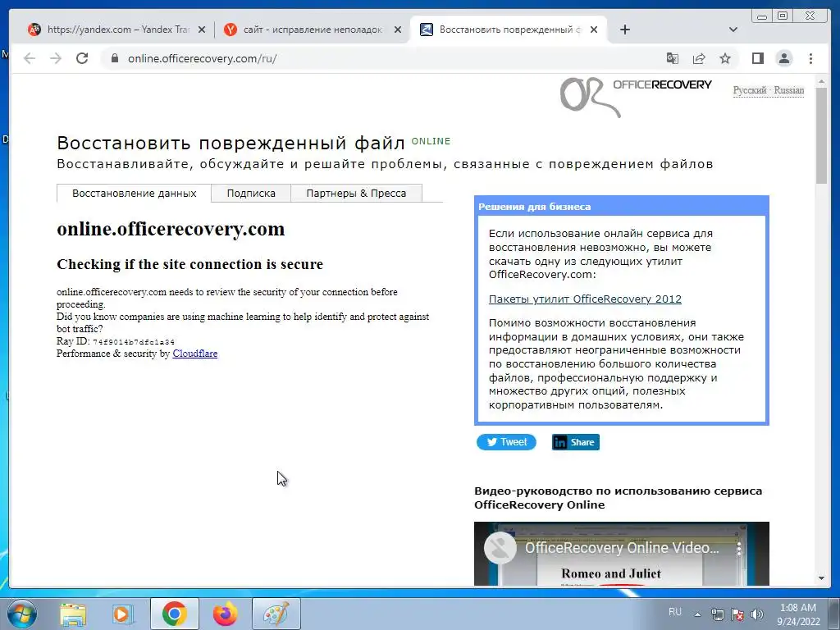
Task: Click the Ray ID value text
Action: 134,342
